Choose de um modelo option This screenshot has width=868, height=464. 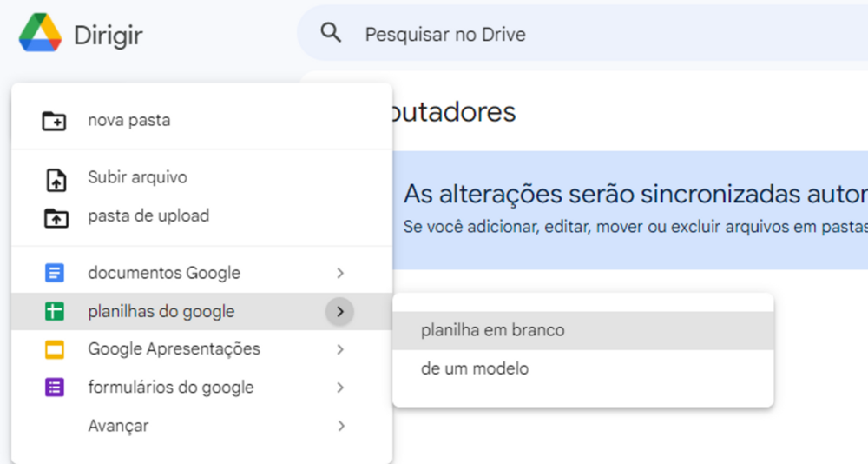[583, 368]
